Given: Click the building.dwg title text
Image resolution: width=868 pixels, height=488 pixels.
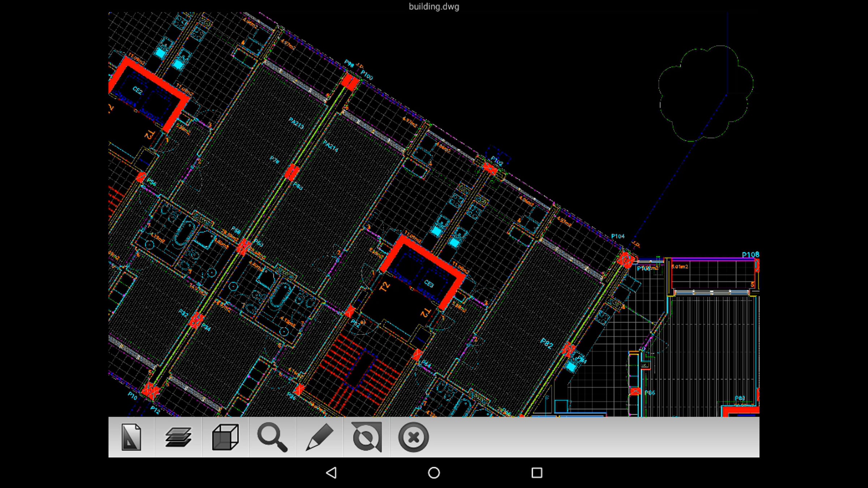Looking at the screenshot, I should point(434,7).
